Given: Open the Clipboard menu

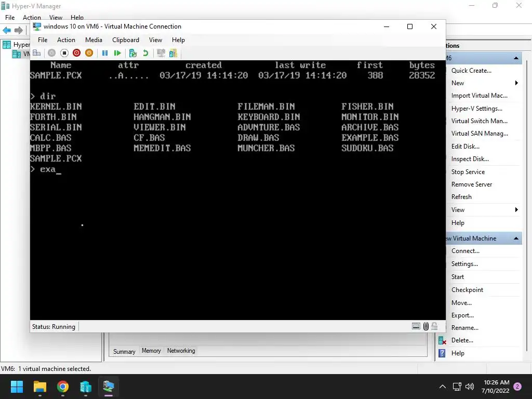Looking at the screenshot, I should pos(126,40).
